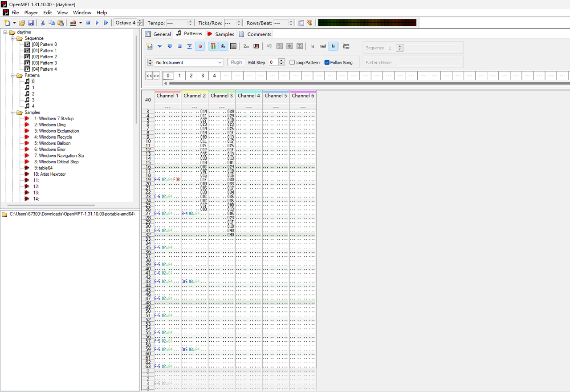570x392 pixels.
Task: Click the Paste clipboard icon
Action: point(61,23)
